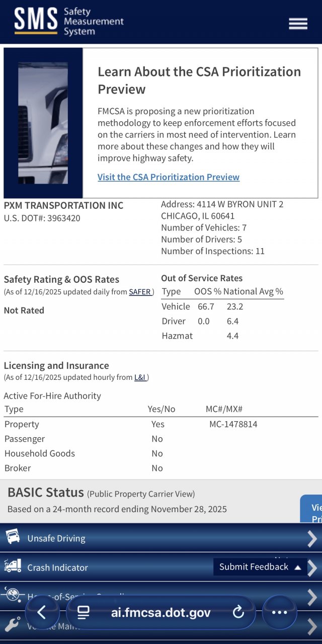Click the SMS Safety Measurement System logo
322x644 pixels.
69,22
